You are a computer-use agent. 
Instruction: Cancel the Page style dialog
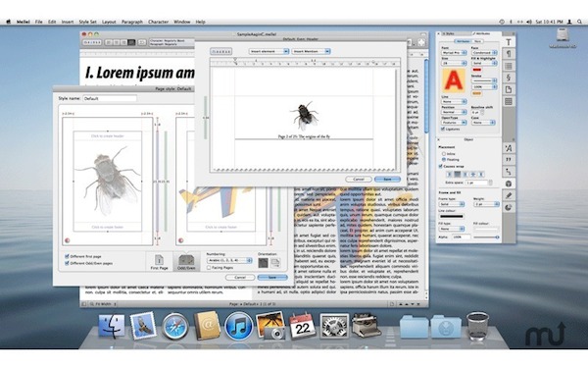click(240, 277)
